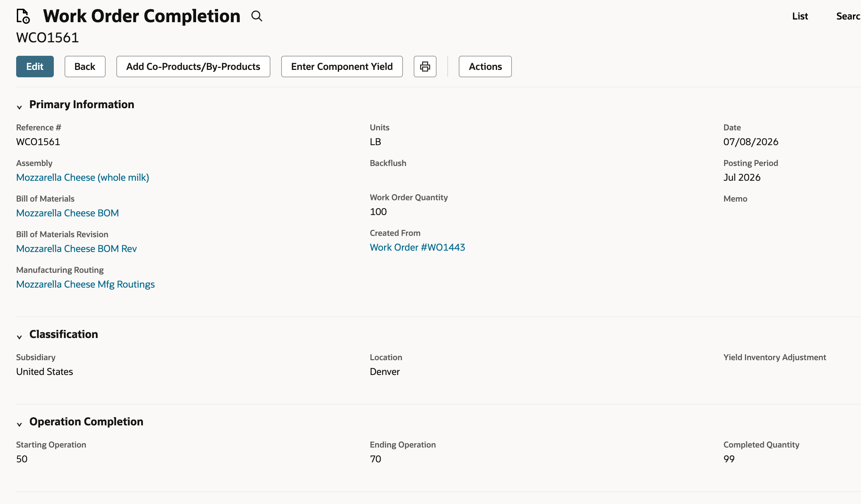Image resolution: width=861 pixels, height=504 pixels.
Task: Collapse the Operation Completion section
Action: point(20,424)
